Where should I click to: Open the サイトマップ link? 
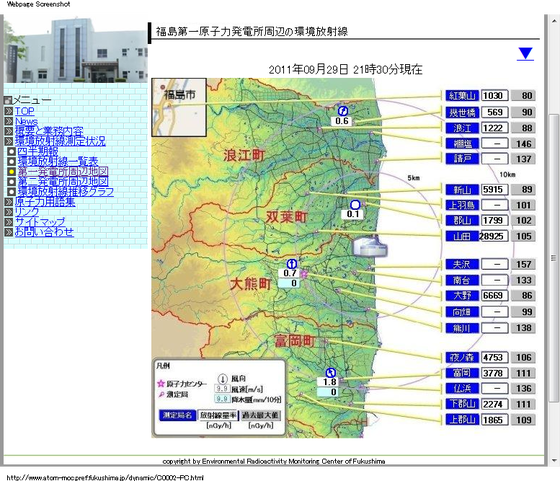(x=40, y=222)
